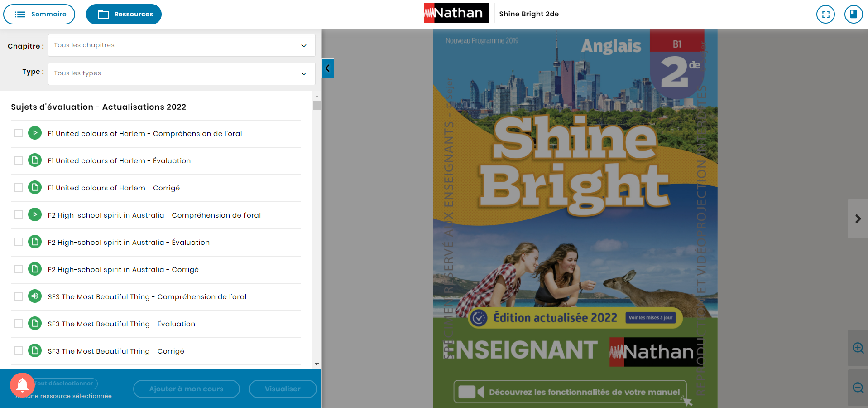868x408 pixels.
Task: Collapse the resources side panel arrow
Action: click(x=328, y=68)
